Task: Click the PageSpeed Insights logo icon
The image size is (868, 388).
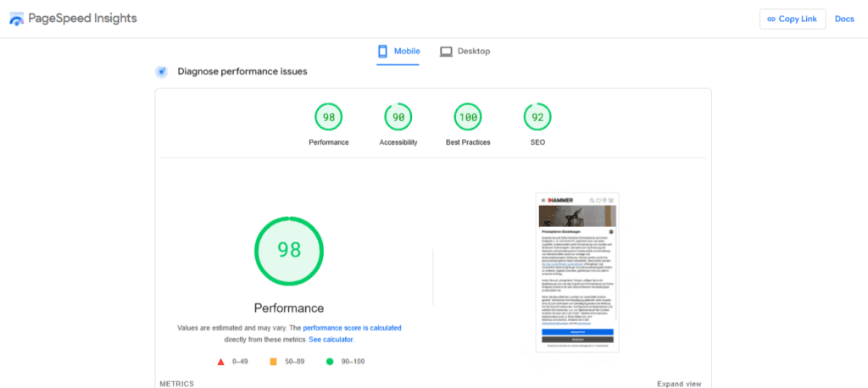Action: pyautogui.click(x=17, y=19)
